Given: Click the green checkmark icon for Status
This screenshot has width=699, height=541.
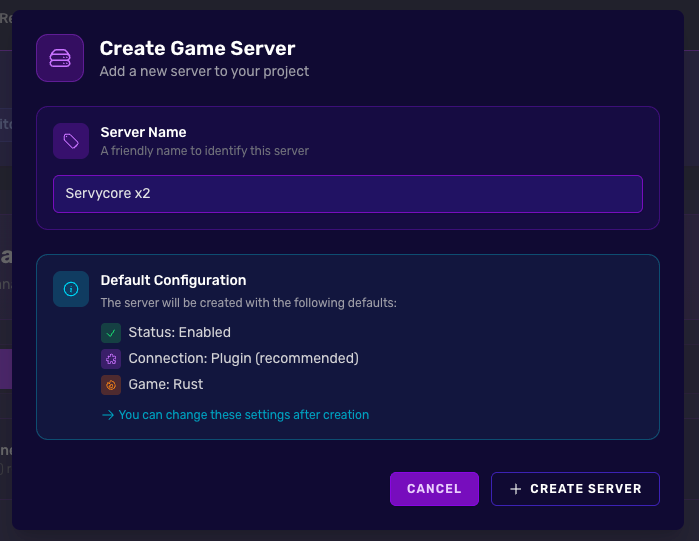Looking at the screenshot, I should click(x=111, y=333).
